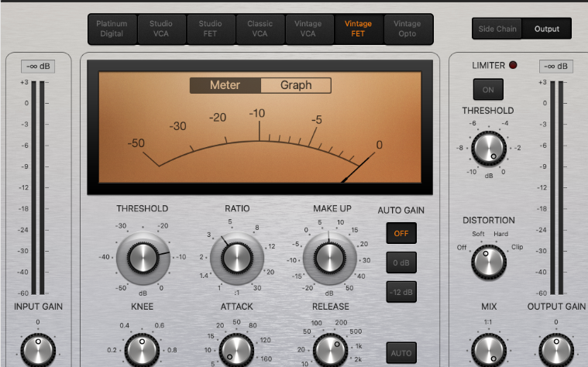Open the Side Chain view
The width and height of the screenshot is (588, 367).
(x=497, y=29)
